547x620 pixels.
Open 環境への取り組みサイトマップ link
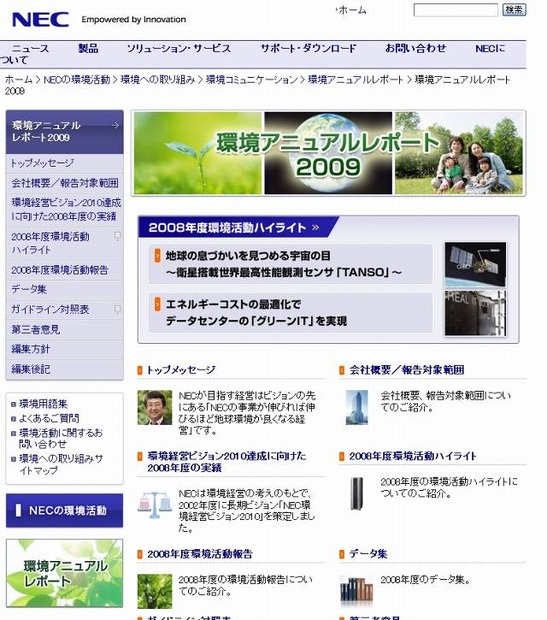(61, 464)
